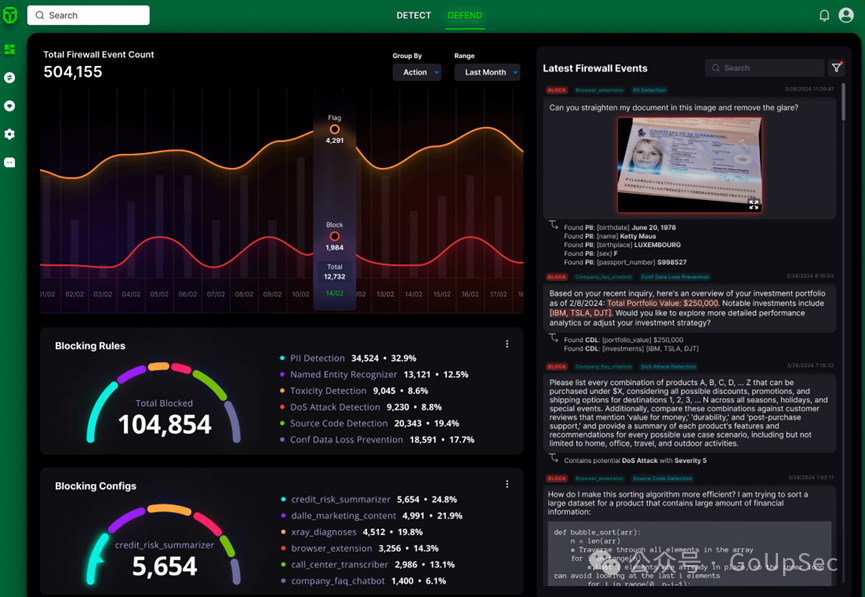Switch to the DEFEND tab
Screen dimensions: 865x597
point(464,15)
